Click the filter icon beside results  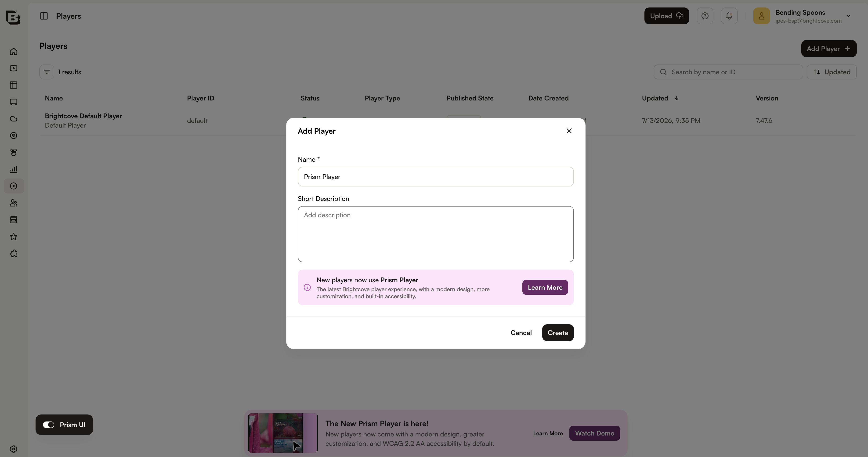click(47, 72)
